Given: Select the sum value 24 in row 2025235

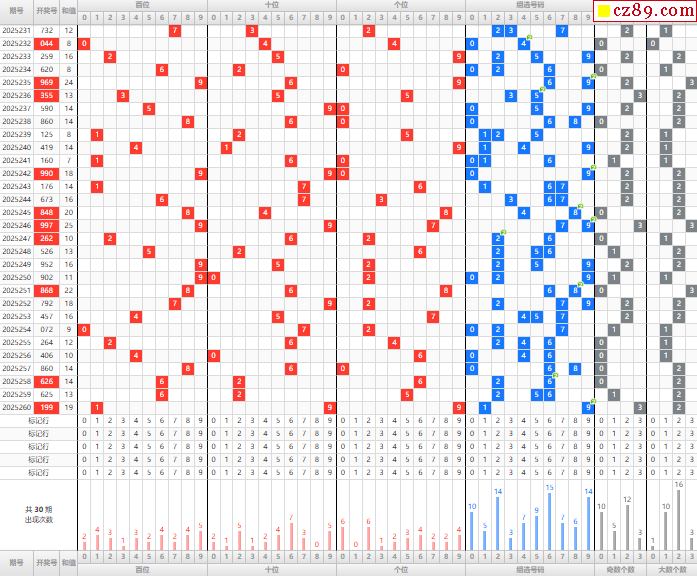Looking at the screenshot, I should pos(68,82).
